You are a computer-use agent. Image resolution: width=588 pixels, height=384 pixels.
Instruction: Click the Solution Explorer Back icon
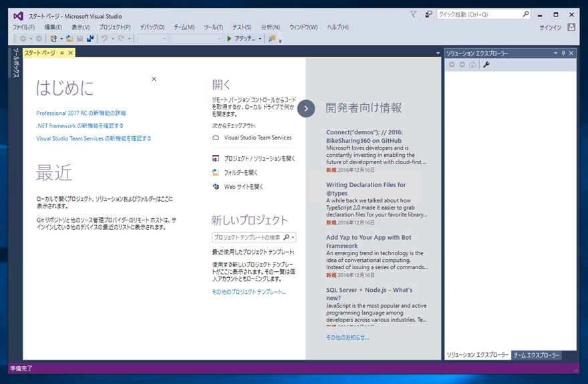click(452, 64)
